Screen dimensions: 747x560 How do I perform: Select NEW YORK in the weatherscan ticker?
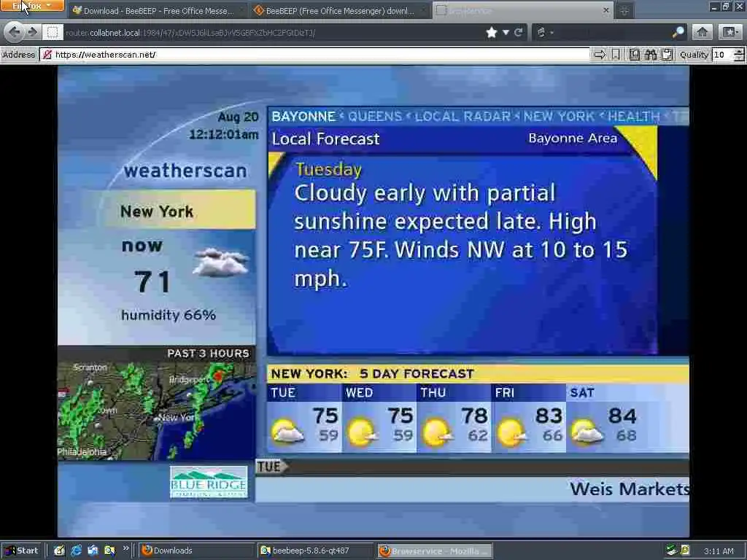(x=559, y=117)
